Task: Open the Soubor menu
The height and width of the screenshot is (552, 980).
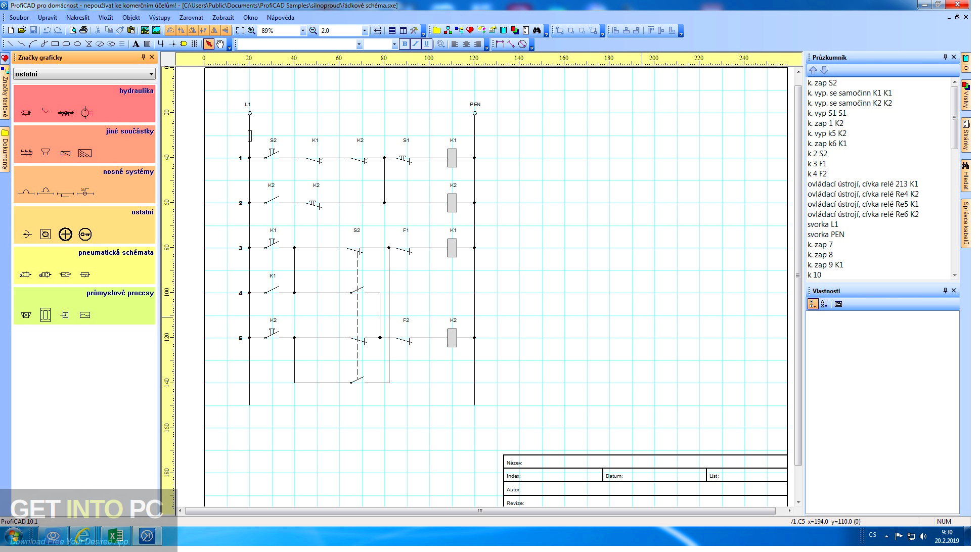Action: 19,17
